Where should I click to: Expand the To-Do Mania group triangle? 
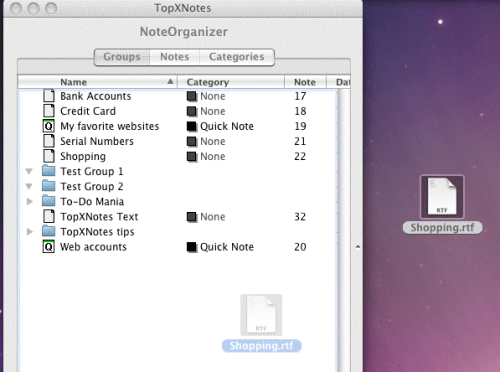[30, 201]
